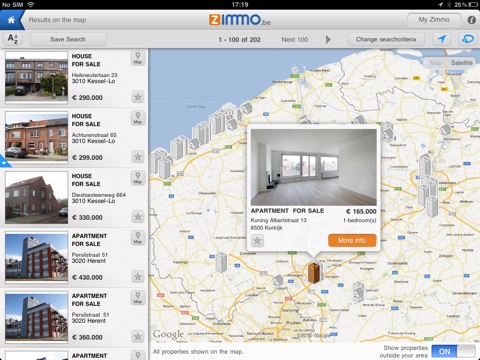Sort results with the A-Z icon

tap(13, 39)
